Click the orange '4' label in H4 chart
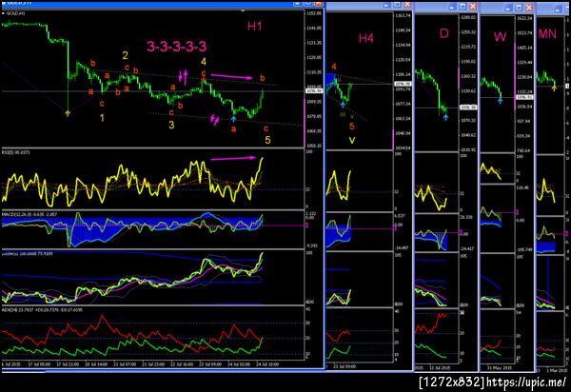The width and height of the screenshot is (571, 392). click(334, 67)
